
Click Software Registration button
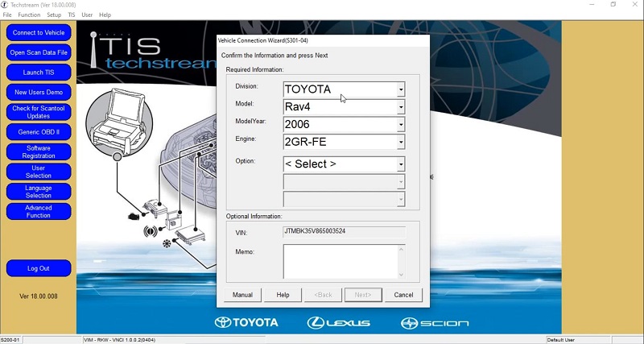(39, 151)
